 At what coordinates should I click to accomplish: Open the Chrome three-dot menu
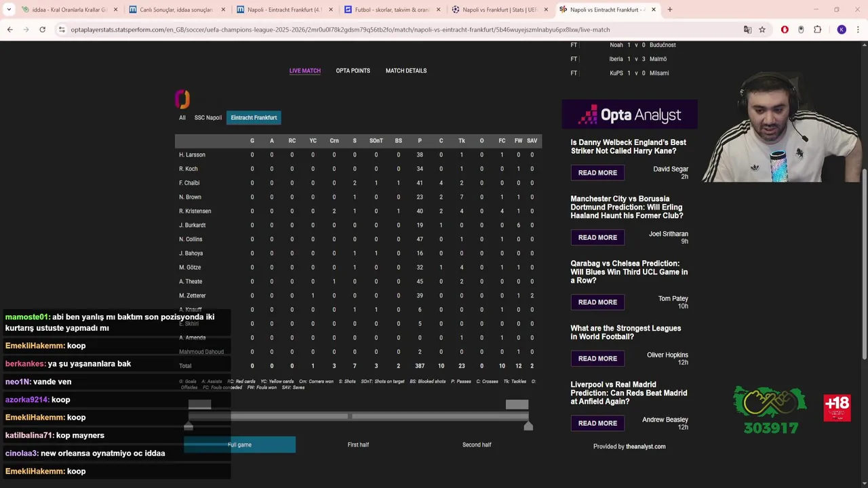pyautogui.click(x=859, y=30)
